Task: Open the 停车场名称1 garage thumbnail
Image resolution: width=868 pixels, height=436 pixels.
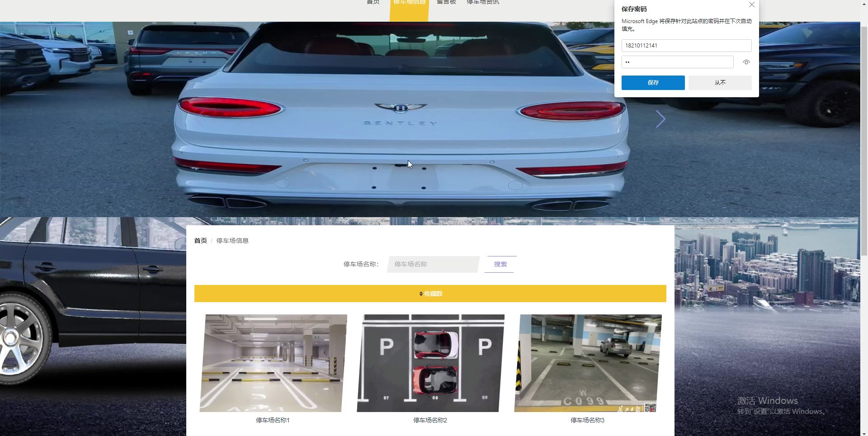Action: pos(273,363)
